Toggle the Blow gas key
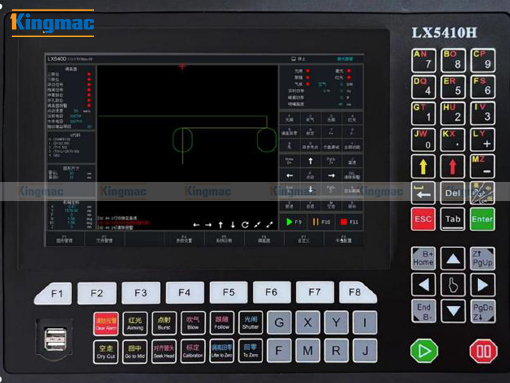The image size is (510, 383). coord(193,323)
